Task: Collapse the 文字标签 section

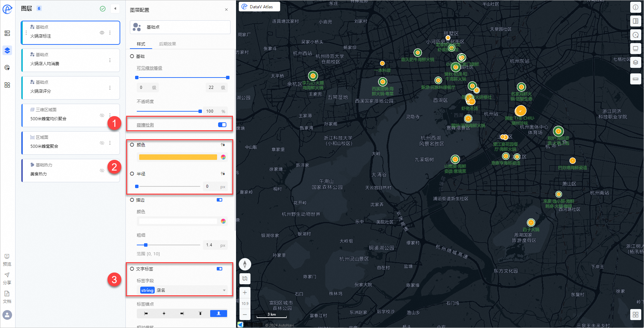Action: 132,269
